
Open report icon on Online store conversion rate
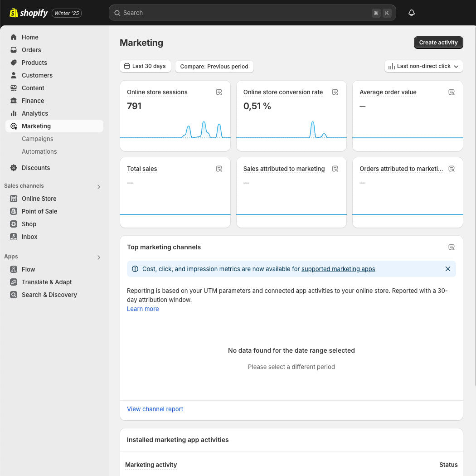click(x=335, y=92)
